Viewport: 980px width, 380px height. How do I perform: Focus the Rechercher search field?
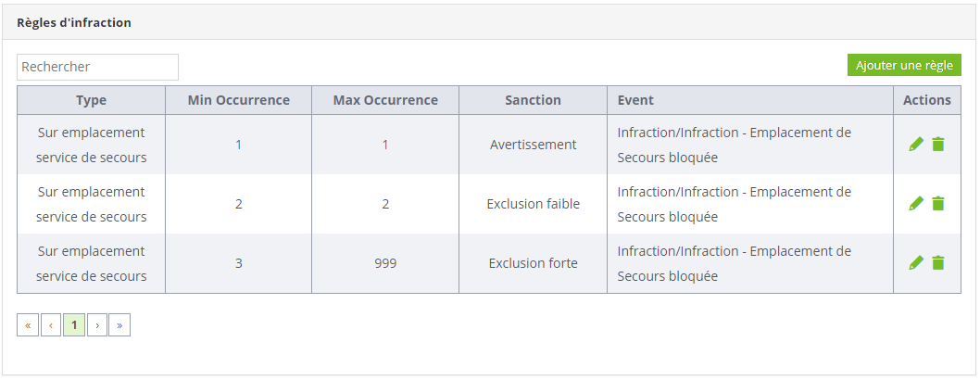click(97, 67)
